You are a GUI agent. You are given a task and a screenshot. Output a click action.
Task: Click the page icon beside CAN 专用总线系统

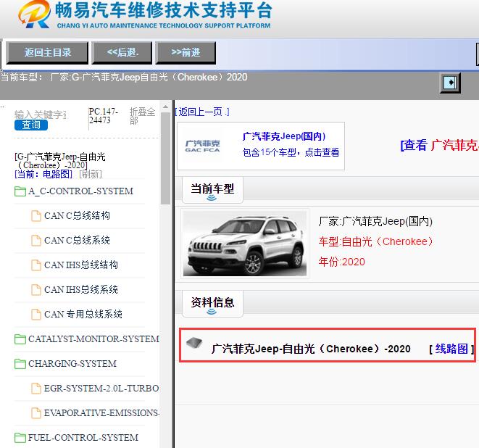(x=36, y=314)
